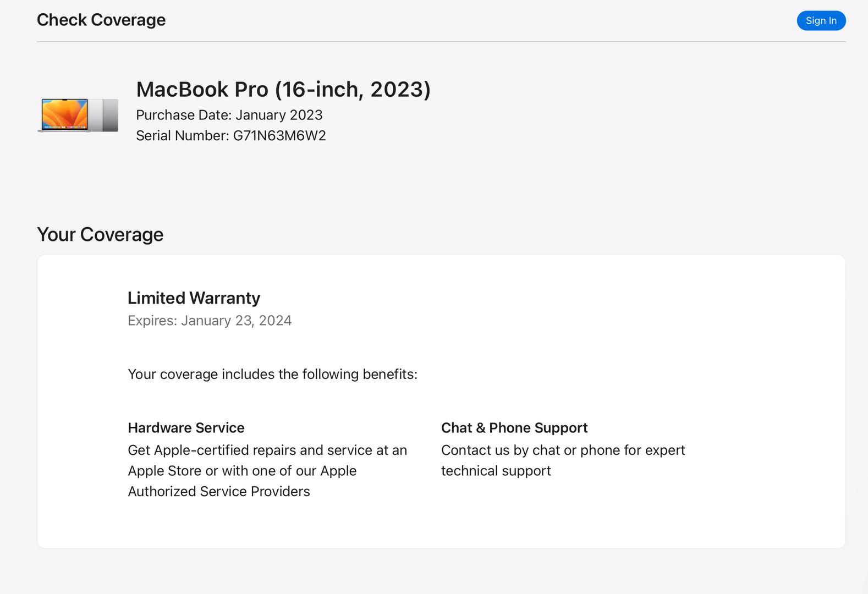Click the MacBook Pro product image
The image size is (868, 594).
pyautogui.click(x=78, y=115)
